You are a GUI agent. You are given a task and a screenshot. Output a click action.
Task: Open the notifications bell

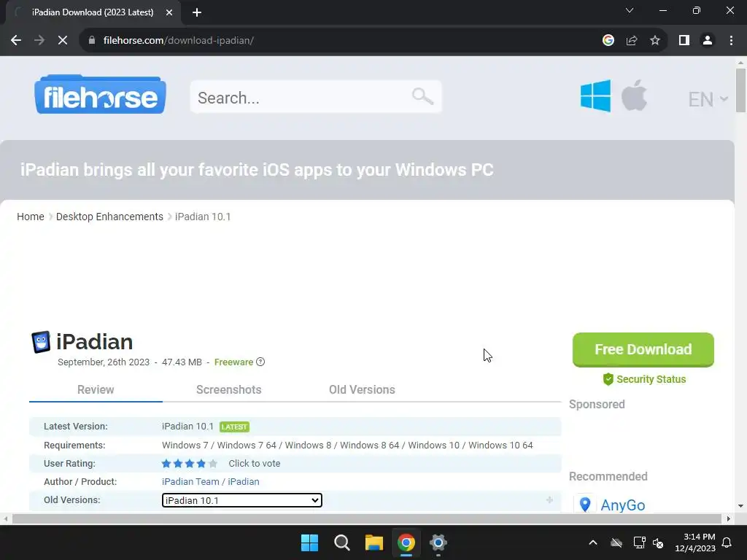[x=727, y=542]
